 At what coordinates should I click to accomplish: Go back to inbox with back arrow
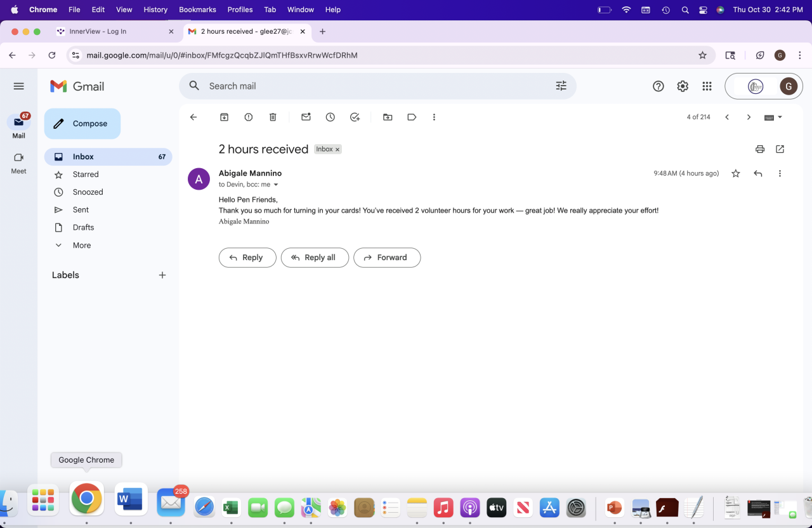point(193,117)
